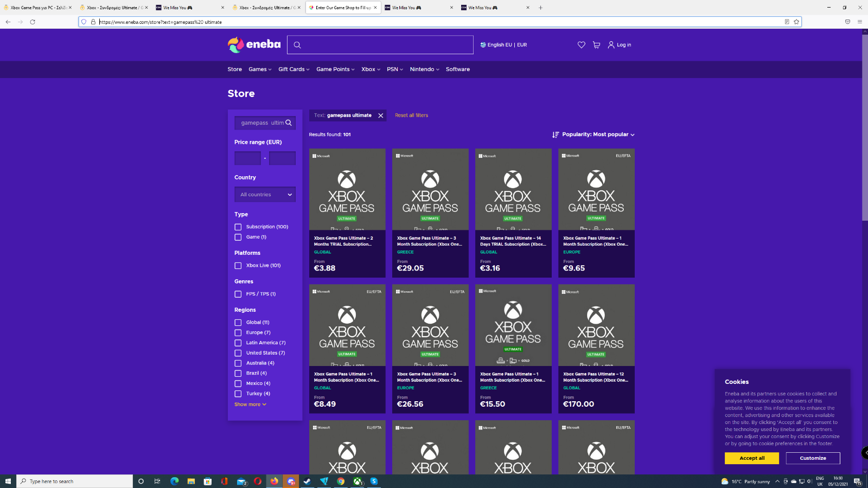Open the browser hamburger menu
Screen dimensions: 868x488
(860, 22)
